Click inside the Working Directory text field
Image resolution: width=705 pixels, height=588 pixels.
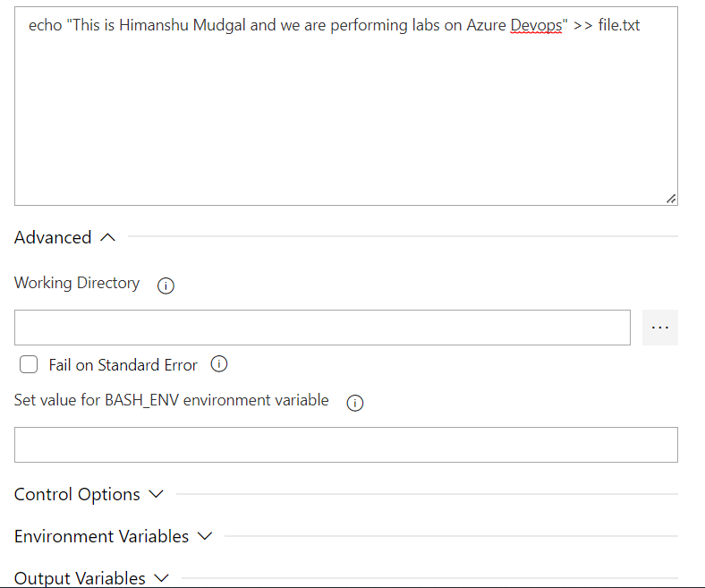pyautogui.click(x=322, y=328)
